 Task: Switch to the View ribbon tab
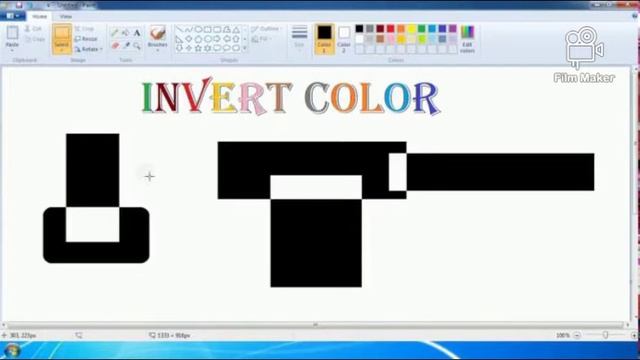(65, 16)
